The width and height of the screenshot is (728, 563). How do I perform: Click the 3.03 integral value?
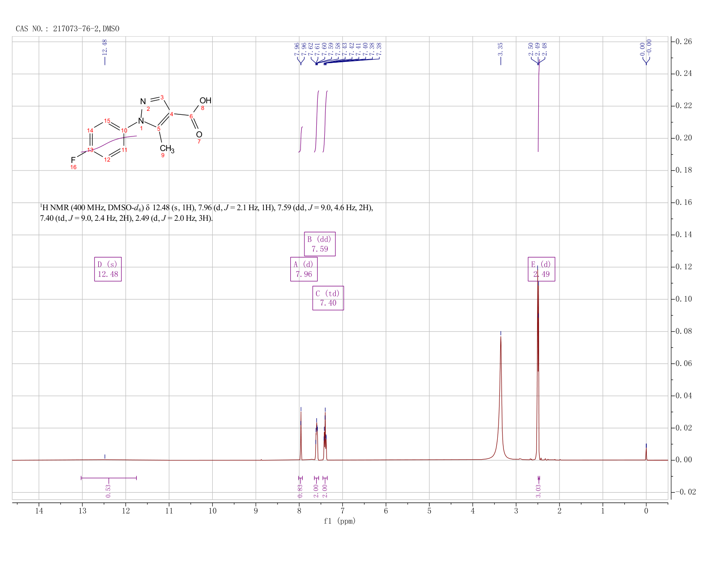539,491
